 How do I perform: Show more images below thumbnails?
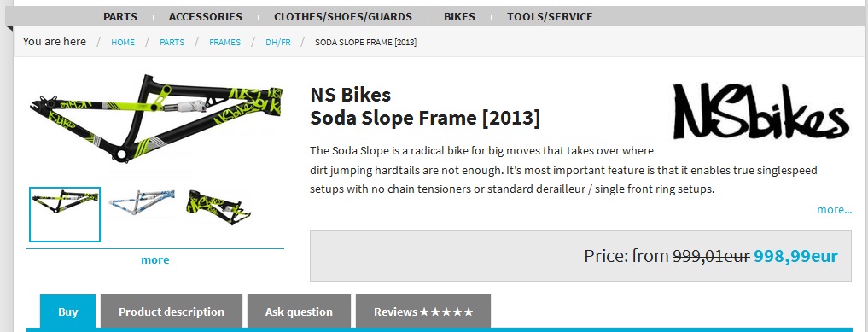pos(155,260)
